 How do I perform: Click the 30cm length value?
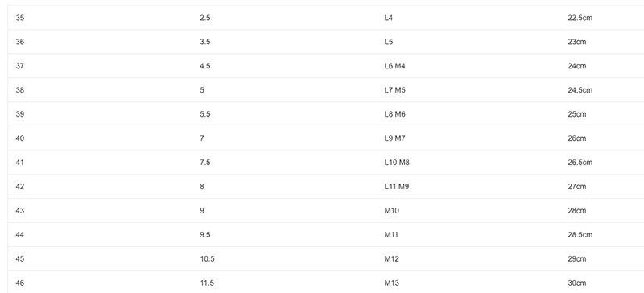click(x=576, y=283)
